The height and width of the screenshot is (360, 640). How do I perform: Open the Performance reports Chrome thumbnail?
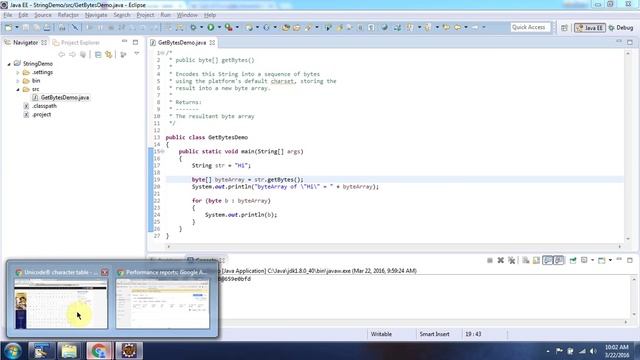162,304
